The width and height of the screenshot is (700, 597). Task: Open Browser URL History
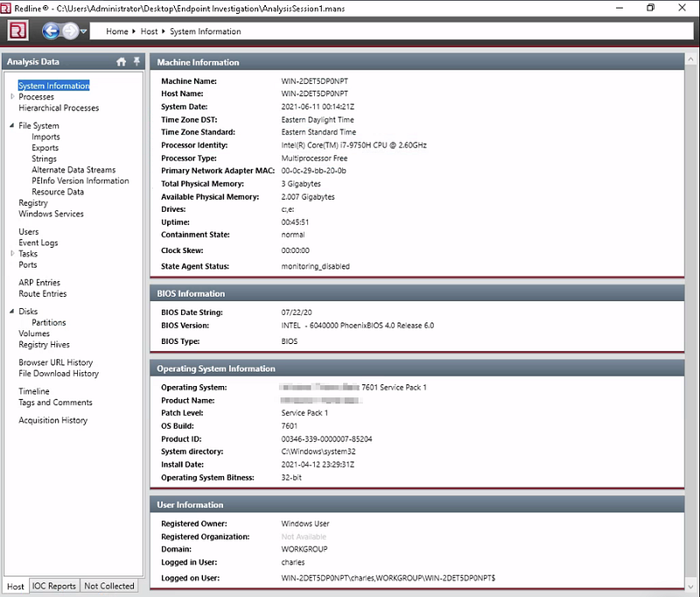(56, 362)
